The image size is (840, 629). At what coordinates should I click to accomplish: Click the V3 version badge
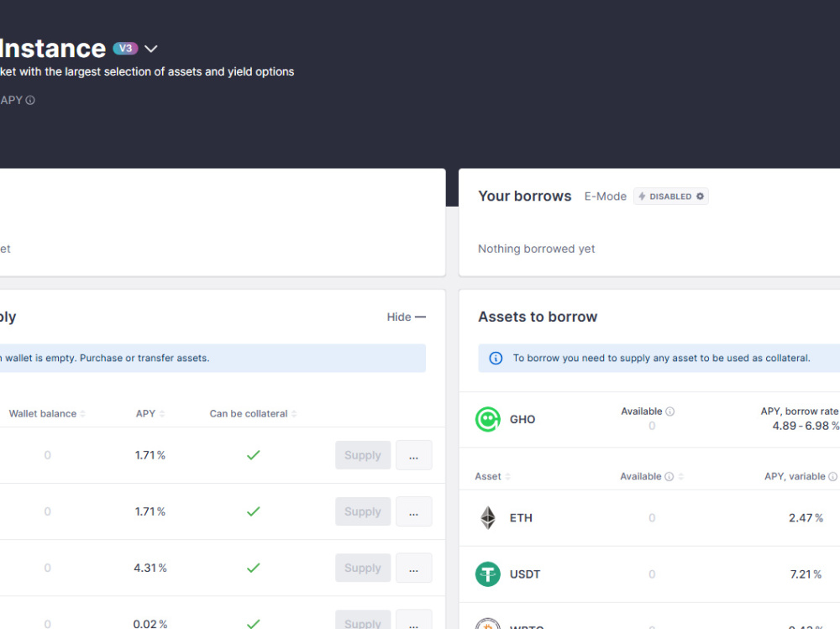click(x=125, y=48)
